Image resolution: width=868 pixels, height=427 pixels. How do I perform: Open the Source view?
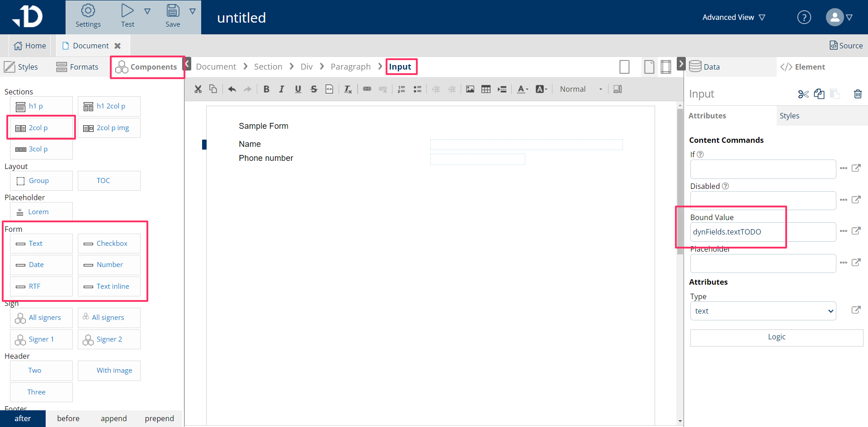[846, 46]
